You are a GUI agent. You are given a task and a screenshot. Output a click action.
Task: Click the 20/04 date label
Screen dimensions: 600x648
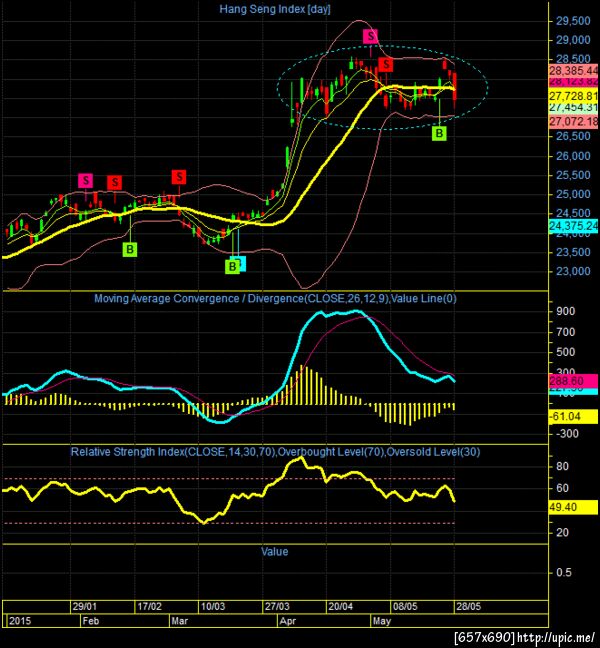pos(341,607)
